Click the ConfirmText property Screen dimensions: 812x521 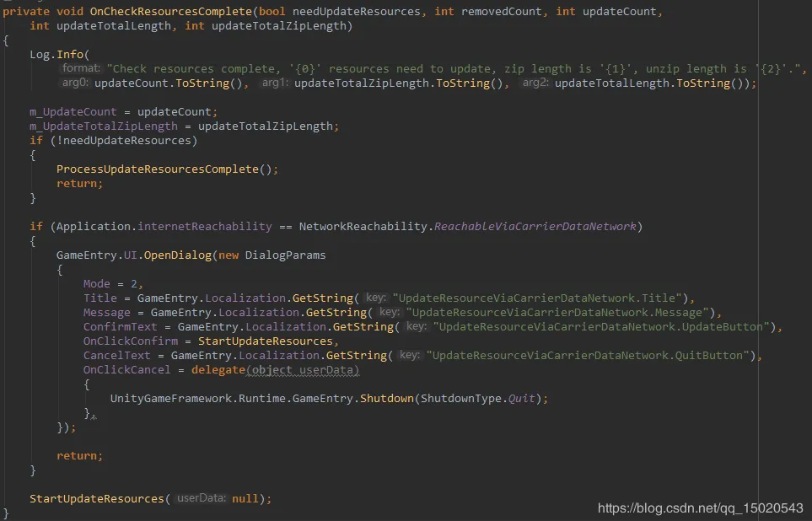(x=120, y=327)
